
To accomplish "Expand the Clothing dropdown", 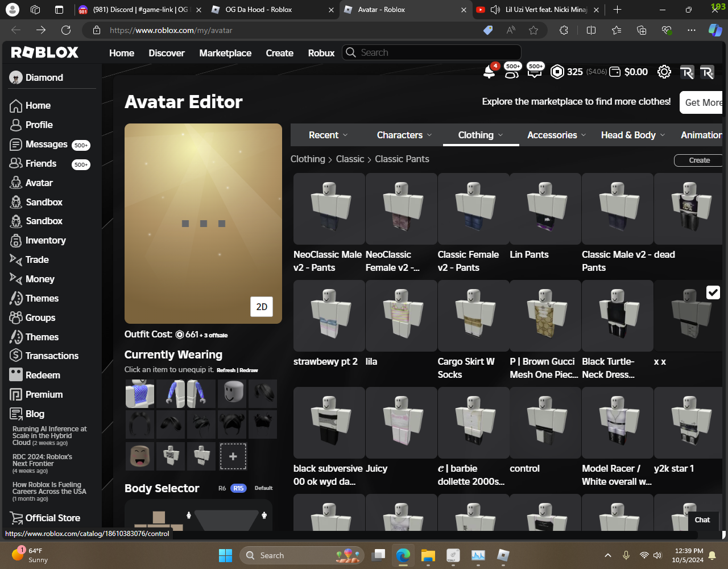I will point(481,135).
